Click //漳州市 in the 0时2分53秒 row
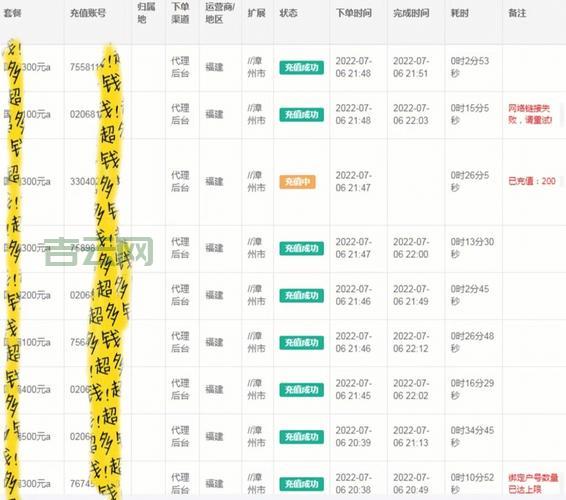Image resolution: width=566 pixels, height=500 pixels. tap(257, 67)
